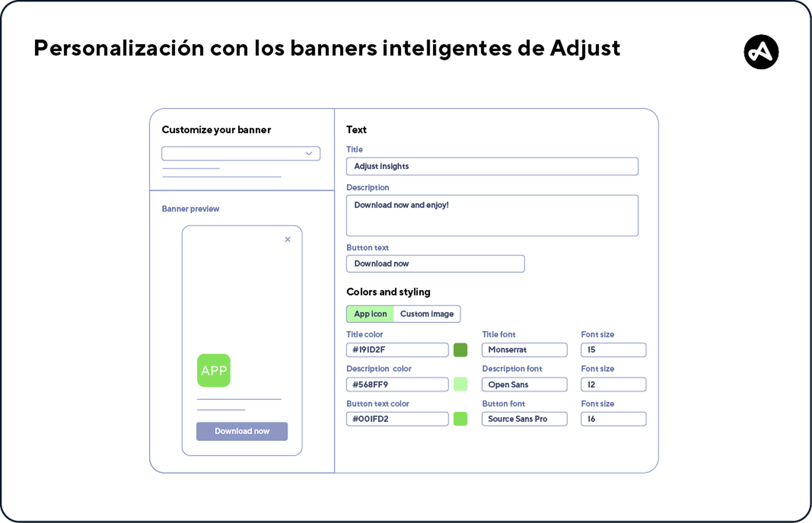Edit the Title field Adjust insights
This screenshot has width=812, height=523.
[492, 166]
